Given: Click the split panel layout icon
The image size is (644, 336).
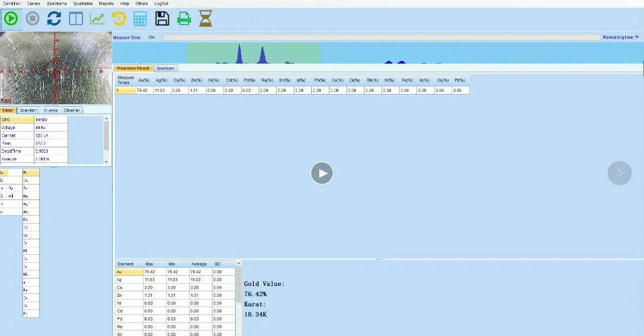Looking at the screenshot, I should (x=76, y=18).
